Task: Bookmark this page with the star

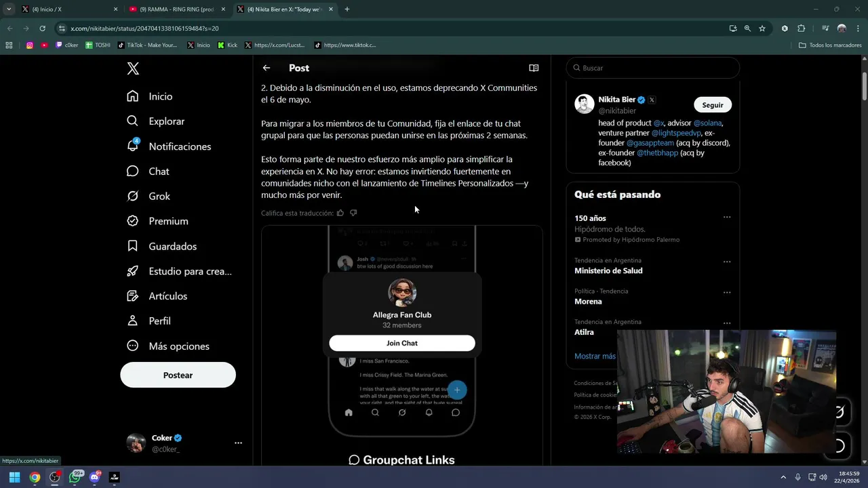Action: [x=762, y=28]
